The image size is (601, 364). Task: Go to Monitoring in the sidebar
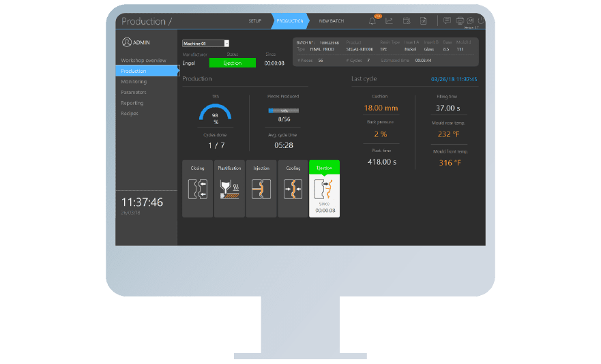click(134, 82)
